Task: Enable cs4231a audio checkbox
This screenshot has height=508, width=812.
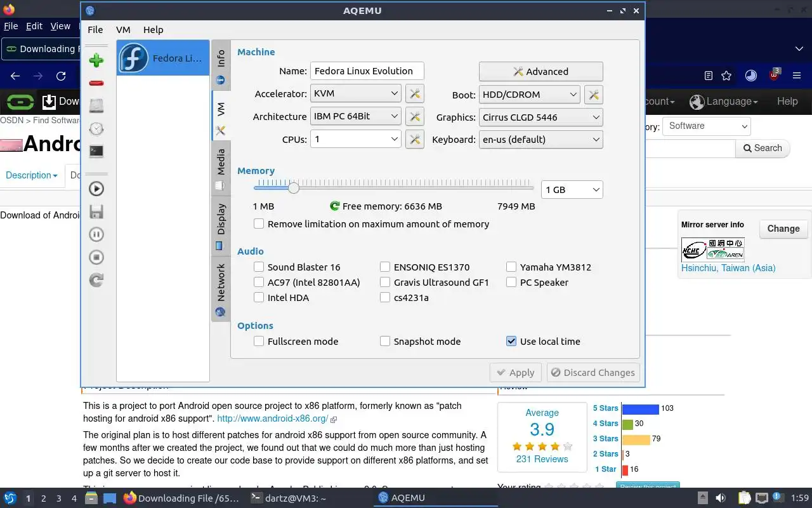Action: pos(385,297)
